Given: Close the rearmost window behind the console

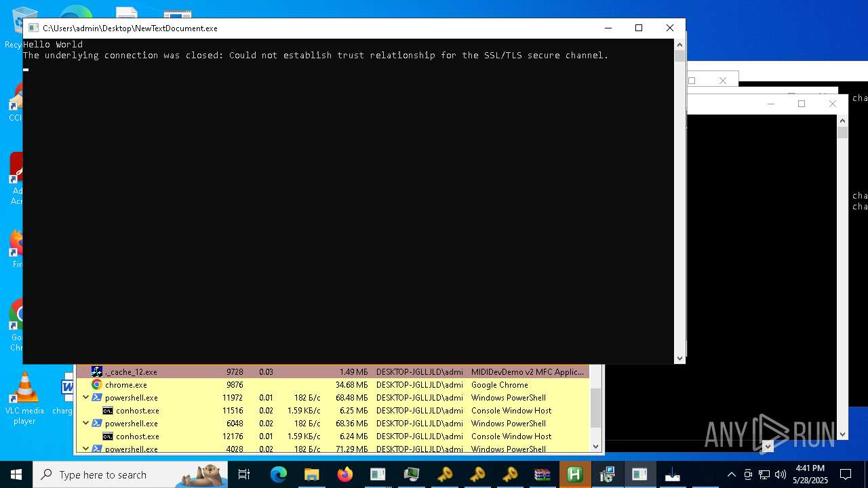Looking at the screenshot, I should click(x=723, y=80).
